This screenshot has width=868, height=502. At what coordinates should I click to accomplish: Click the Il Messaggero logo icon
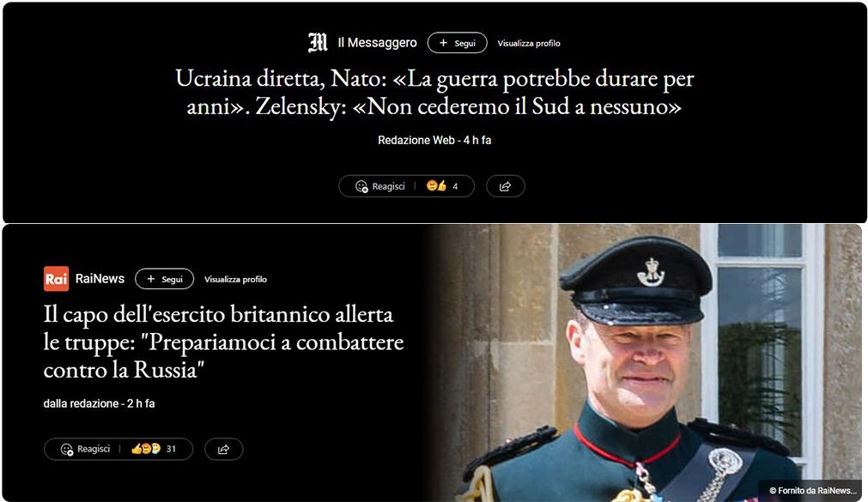318,43
